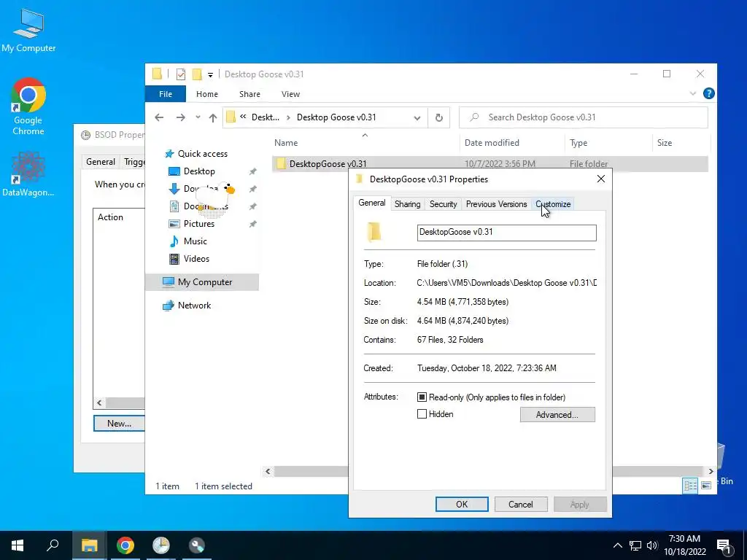The image size is (747, 560).
Task: Launch Google Chrome desktop shortcut
Action: tap(28, 106)
